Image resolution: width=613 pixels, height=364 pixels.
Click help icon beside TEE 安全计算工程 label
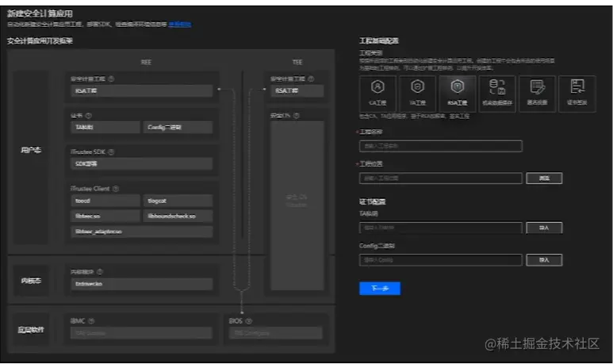tap(311, 79)
